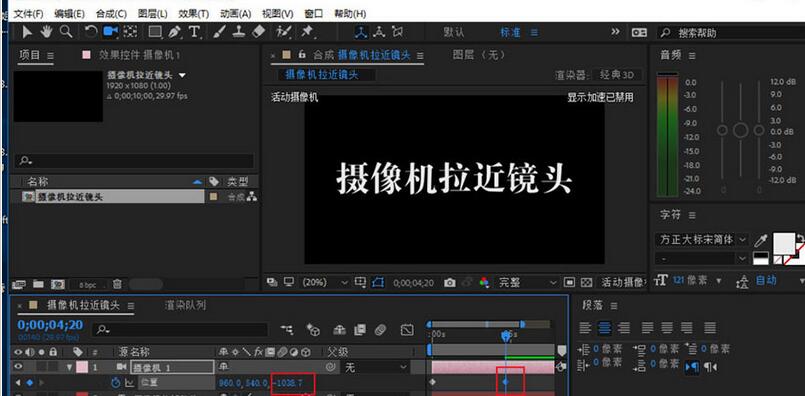Enable World Axis mode

click(x=379, y=32)
